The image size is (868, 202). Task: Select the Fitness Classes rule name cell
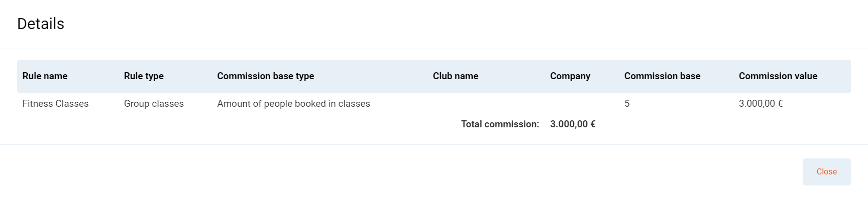[x=55, y=104]
